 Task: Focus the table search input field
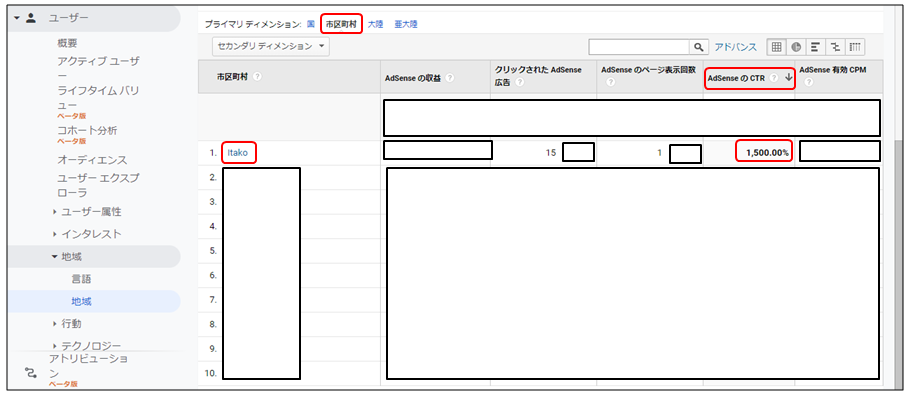click(x=639, y=47)
